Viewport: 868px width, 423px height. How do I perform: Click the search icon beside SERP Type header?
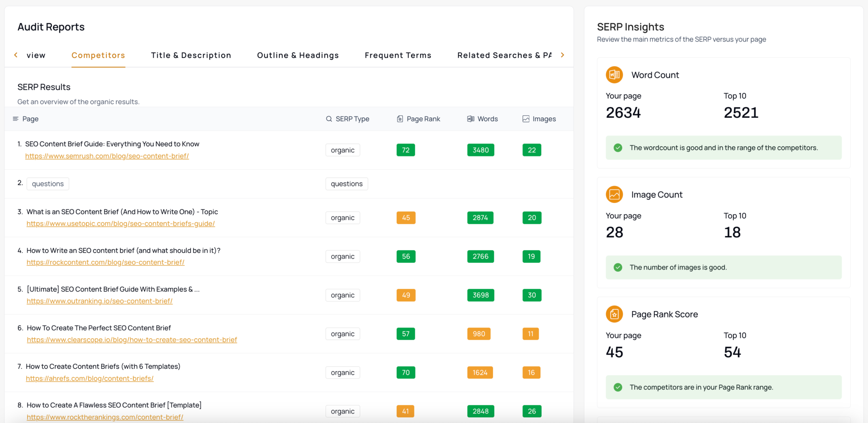[329, 119]
